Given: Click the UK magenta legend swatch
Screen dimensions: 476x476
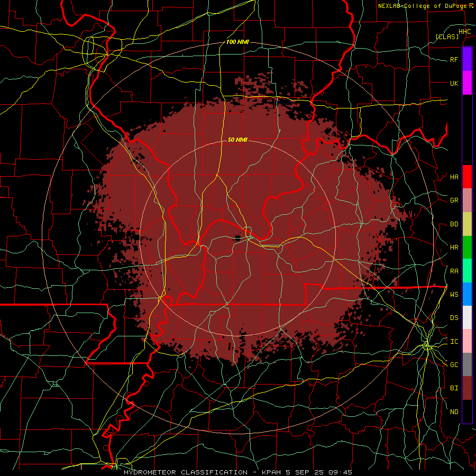Looking at the screenshot, I should (x=467, y=83).
